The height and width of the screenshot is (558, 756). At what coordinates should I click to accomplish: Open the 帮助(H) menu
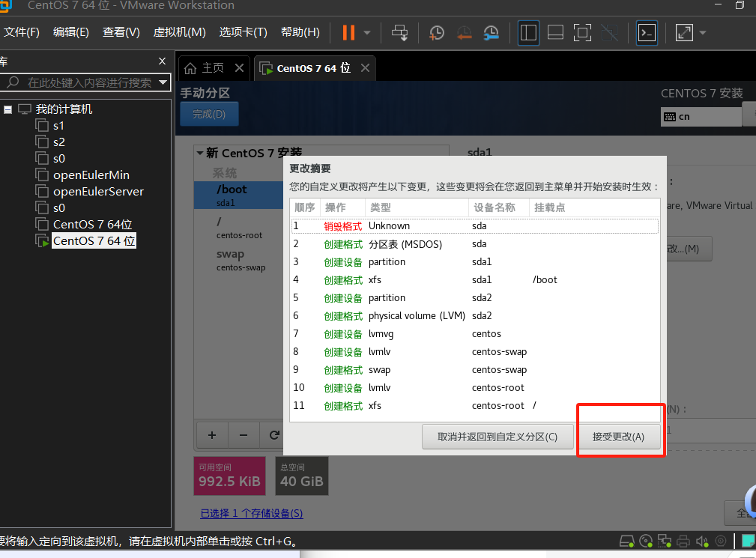click(300, 32)
